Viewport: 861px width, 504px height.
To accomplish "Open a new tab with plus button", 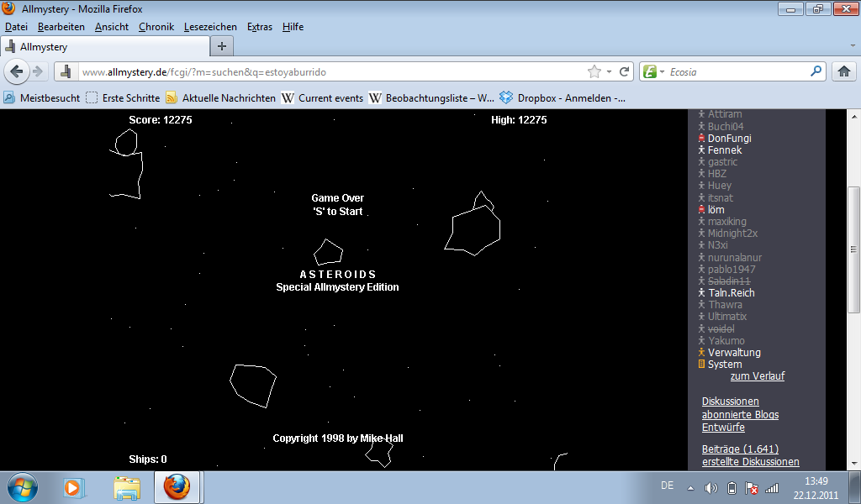I will point(222,46).
